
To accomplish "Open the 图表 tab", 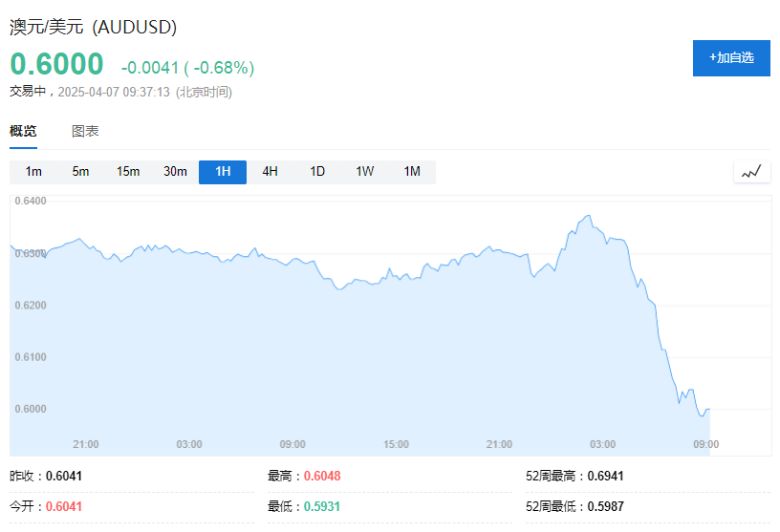I will point(85,132).
